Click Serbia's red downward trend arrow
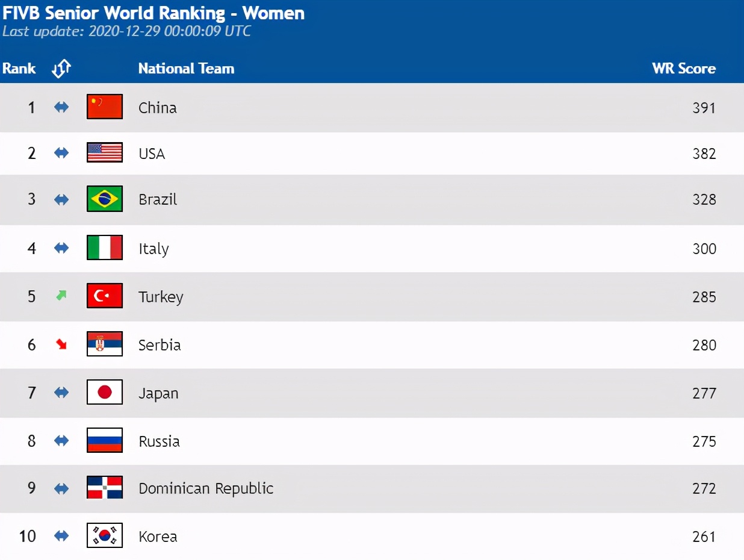Viewport: 744px width, 560px height. [x=61, y=344]
